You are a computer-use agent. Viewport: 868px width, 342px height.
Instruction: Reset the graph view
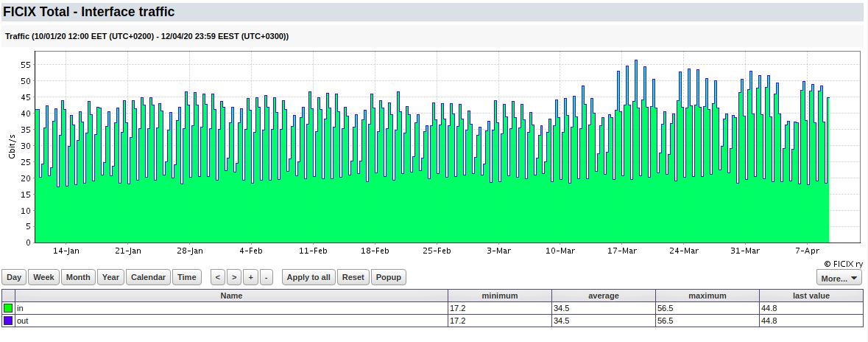pyautogui.click(x=353, y=277)
